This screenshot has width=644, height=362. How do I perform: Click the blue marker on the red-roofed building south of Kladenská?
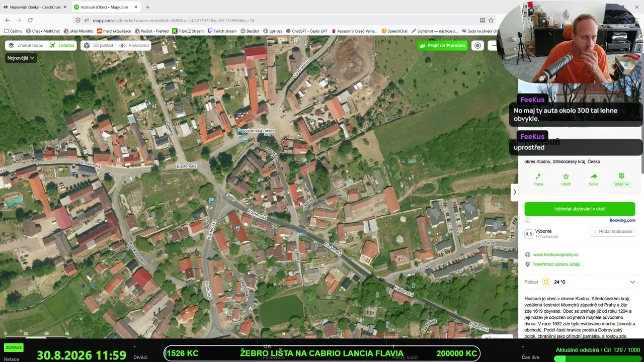(237, 228)
